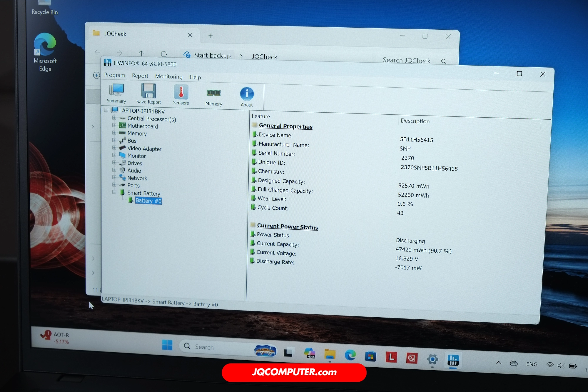Screen dimensions: 588x392
Task: Click the Windows Start button
Action: (x=167, y=345)
